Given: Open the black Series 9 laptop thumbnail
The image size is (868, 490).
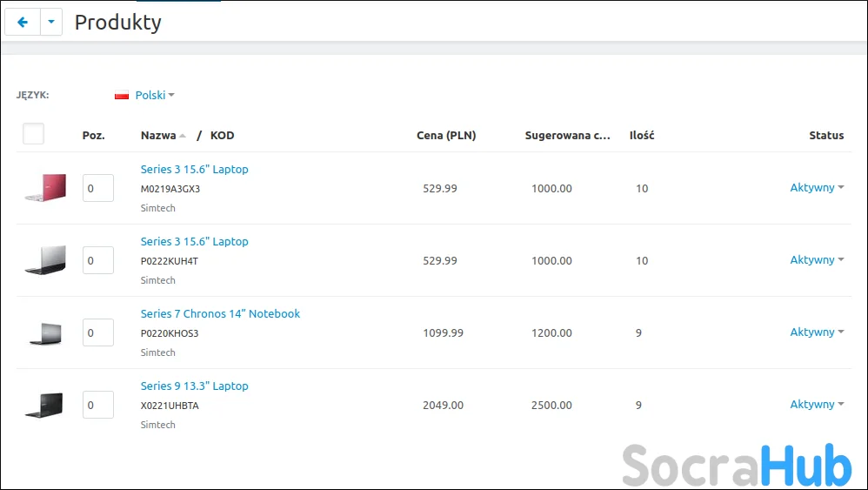Looking at the screenshot, I should pyautogui.click(x=44, y=405).
